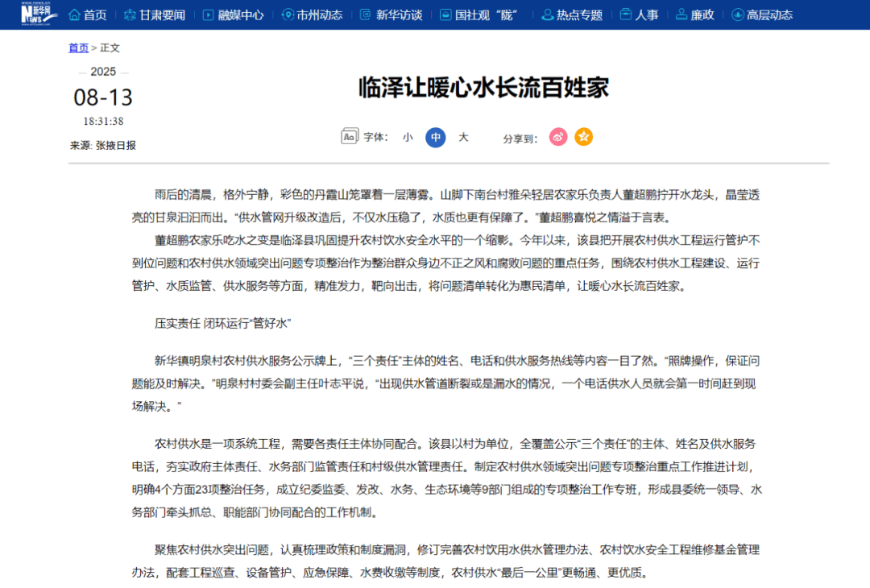Click the location pin icon beside 市州动态
This screenshot has height=588, width=870.
tap(288, 15)
